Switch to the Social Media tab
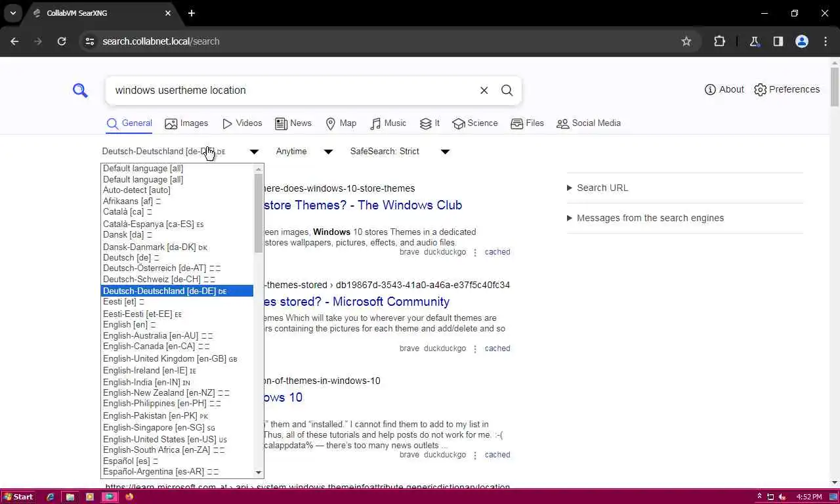 point(589,123)
